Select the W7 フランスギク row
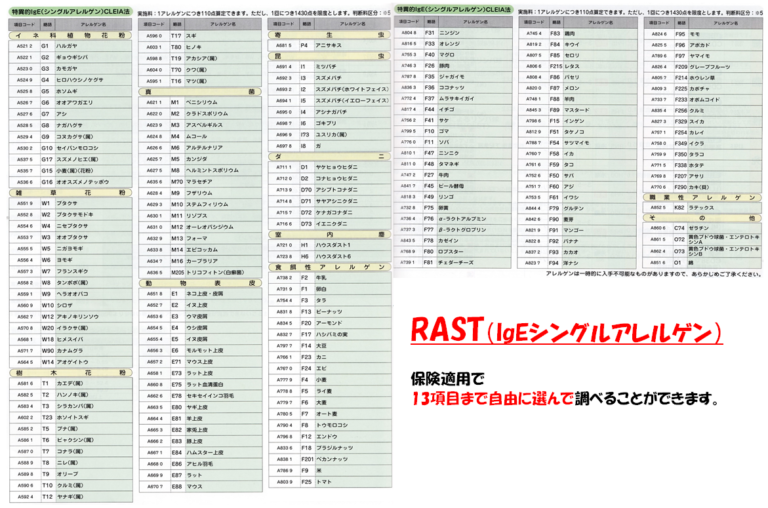Screen dimensions: 768x508 click(x=71, y=271)
